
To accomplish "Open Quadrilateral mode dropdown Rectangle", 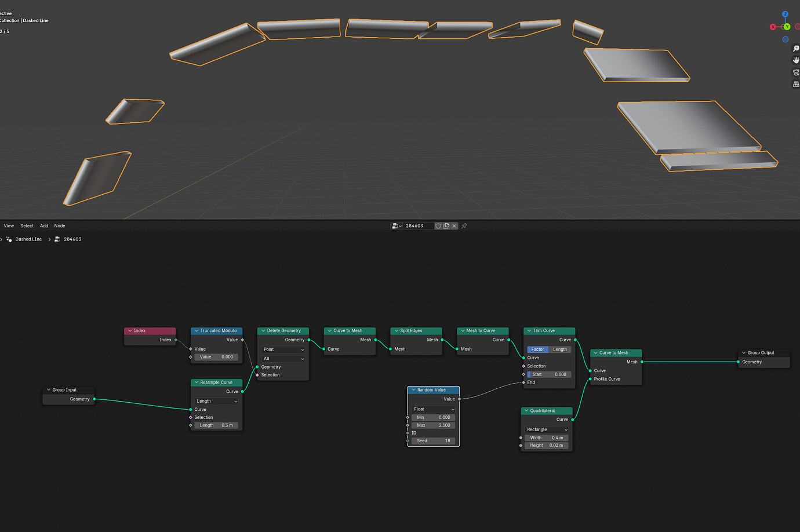I will coord(547,429).
